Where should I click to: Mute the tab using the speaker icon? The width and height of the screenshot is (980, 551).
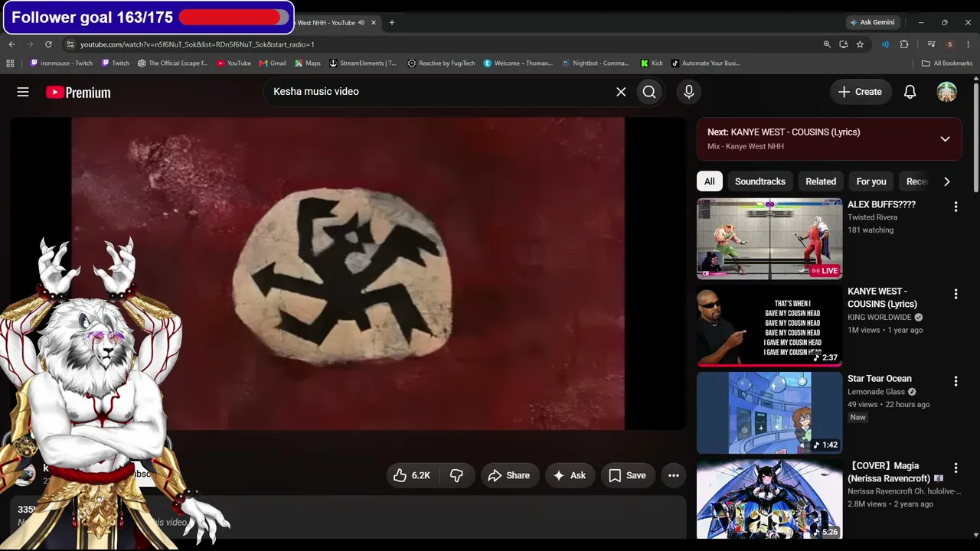(x=361, y=22)
